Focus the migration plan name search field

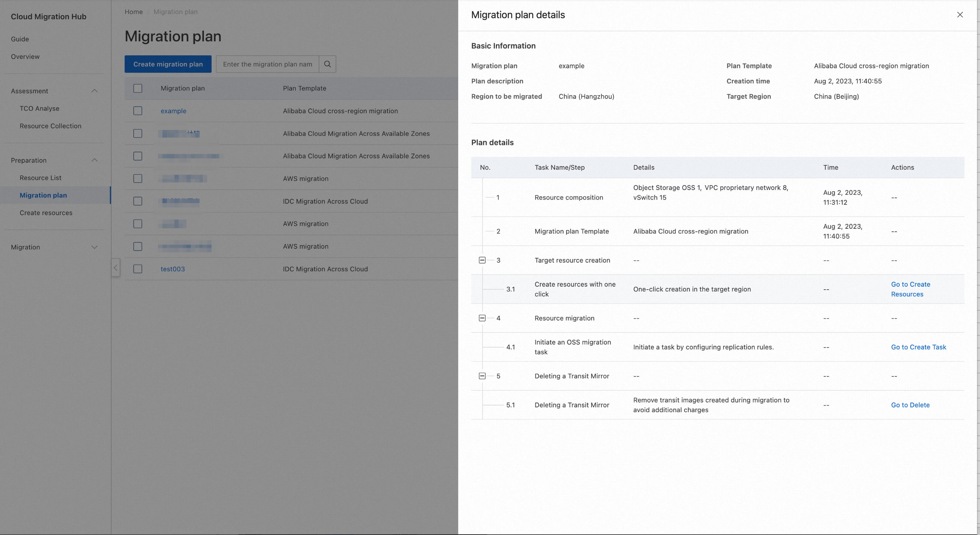coord(267,64)
